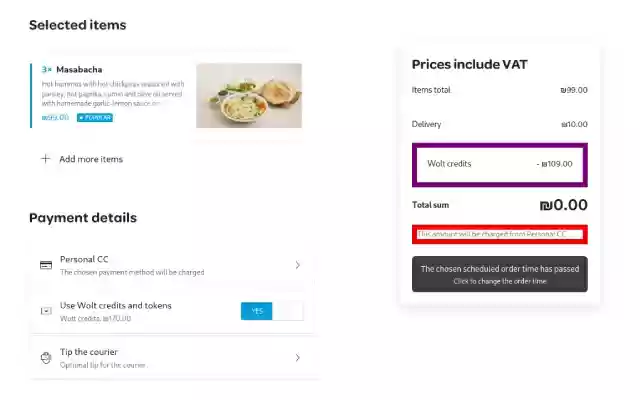
Task: Click the Delivery ₪10.00 price row
Action: pos(500,124)
